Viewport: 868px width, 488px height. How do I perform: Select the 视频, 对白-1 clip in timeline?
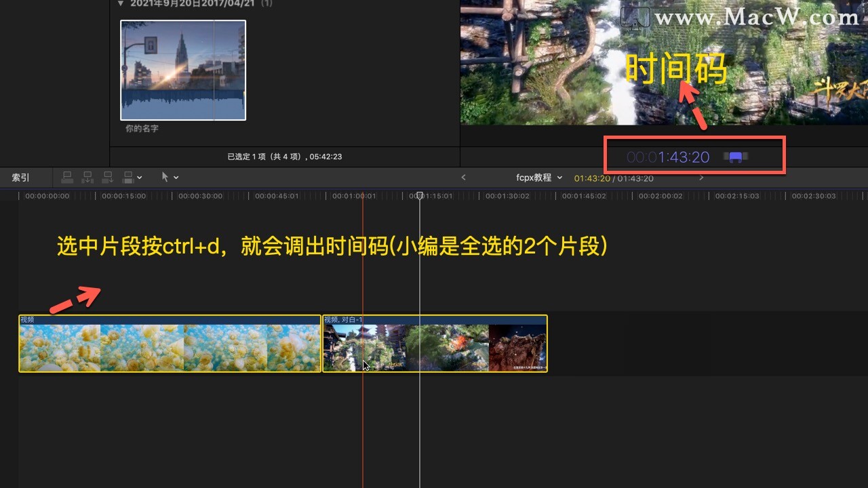point(435,344)
